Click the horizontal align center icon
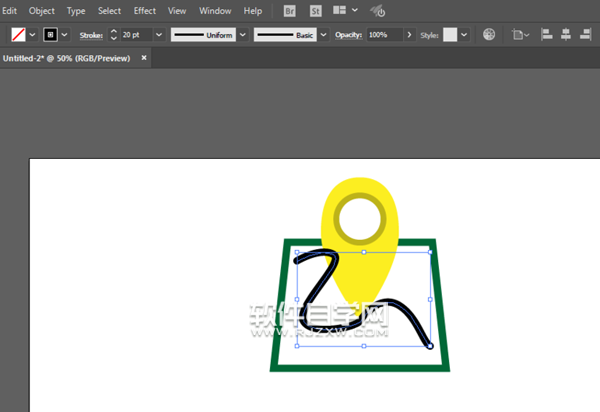Image resolution: width=600 pixels, height=412 pixels. 567,34
